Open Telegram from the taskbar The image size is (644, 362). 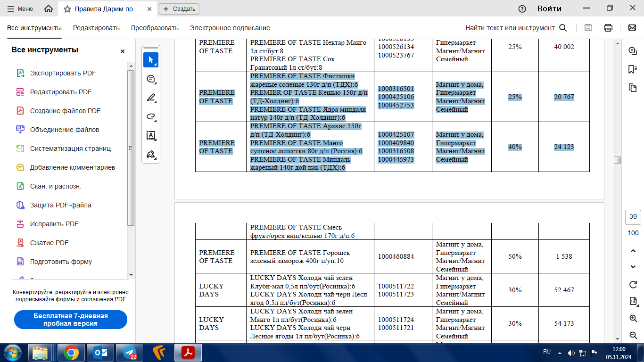point(129,353)
